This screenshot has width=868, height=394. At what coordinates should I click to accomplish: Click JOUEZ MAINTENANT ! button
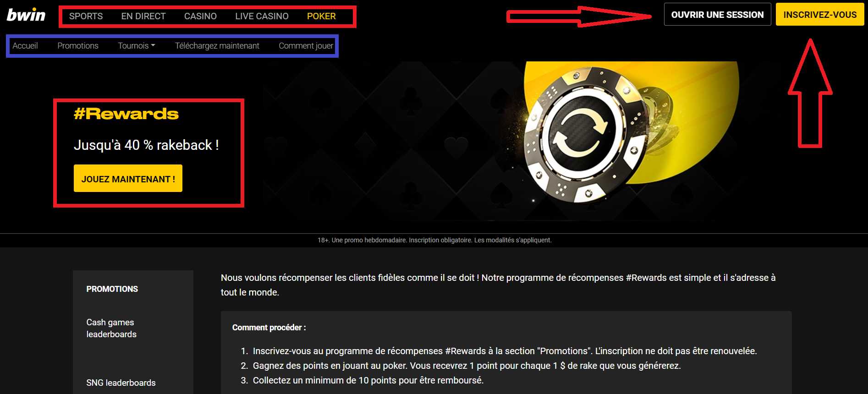[x=128, y=178]
